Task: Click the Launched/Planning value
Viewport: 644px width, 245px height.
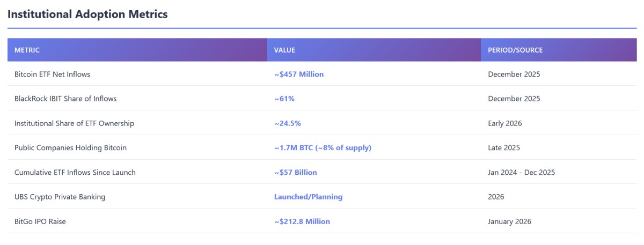Action: 308,197
